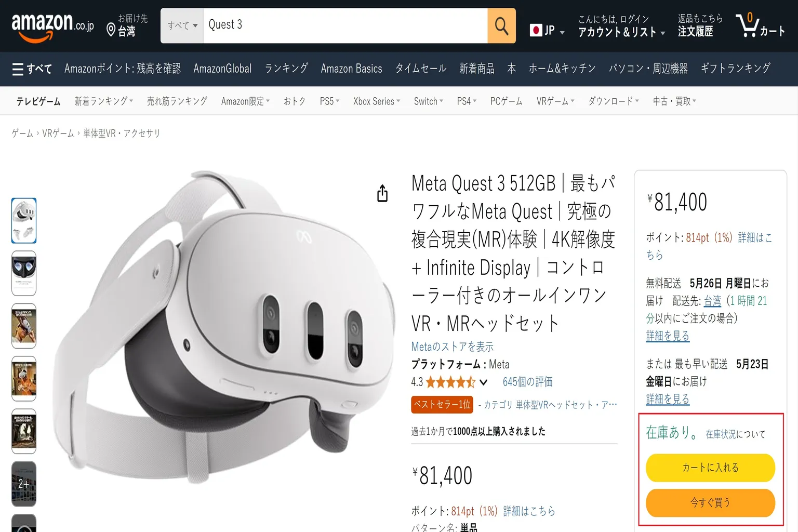Viewport: 798px width, 532px height.
Task: Expand the すべて search category dropdown
Action: 182,25
